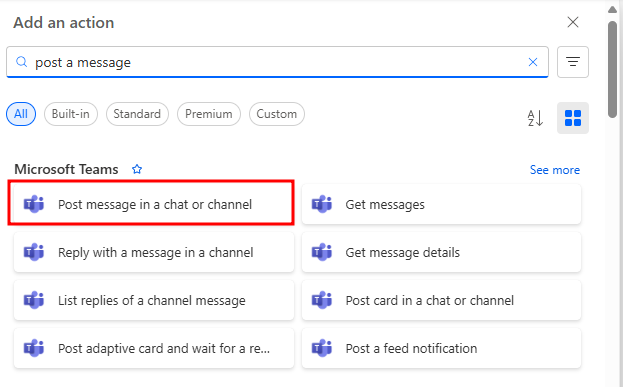Click the vertical scrollbar thumb
The image size is (623, 387).
612,70
